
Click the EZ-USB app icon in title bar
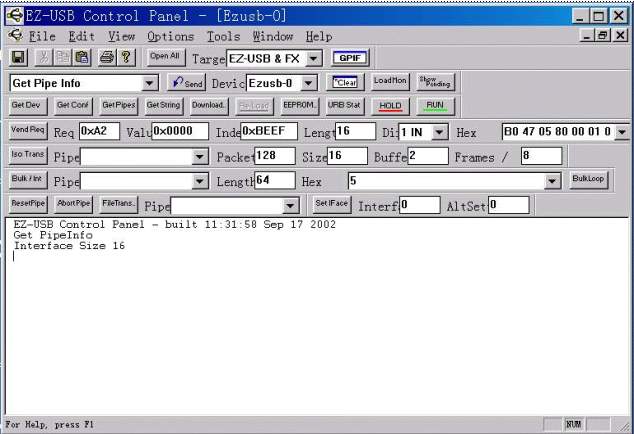pos(15,16)
